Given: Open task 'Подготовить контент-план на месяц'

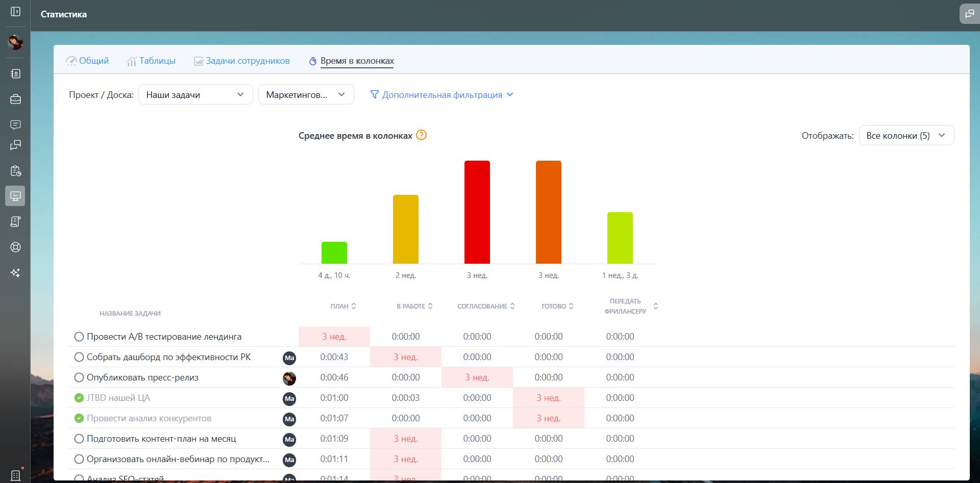Looking at the screenshot, I should 161,439.
